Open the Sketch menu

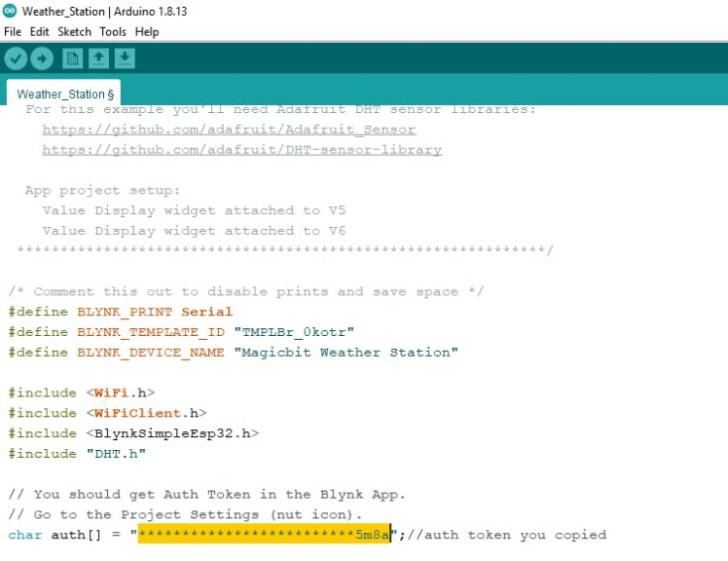(74, 31)
